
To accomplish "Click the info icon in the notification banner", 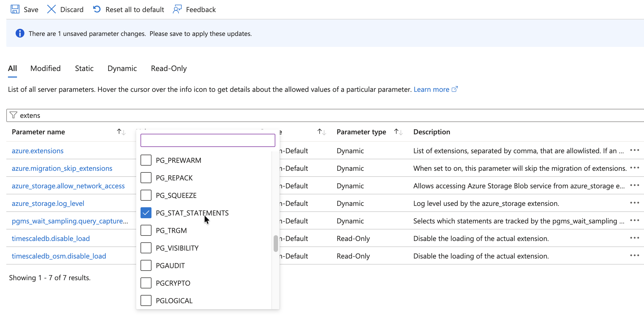I will pos(19,33).
